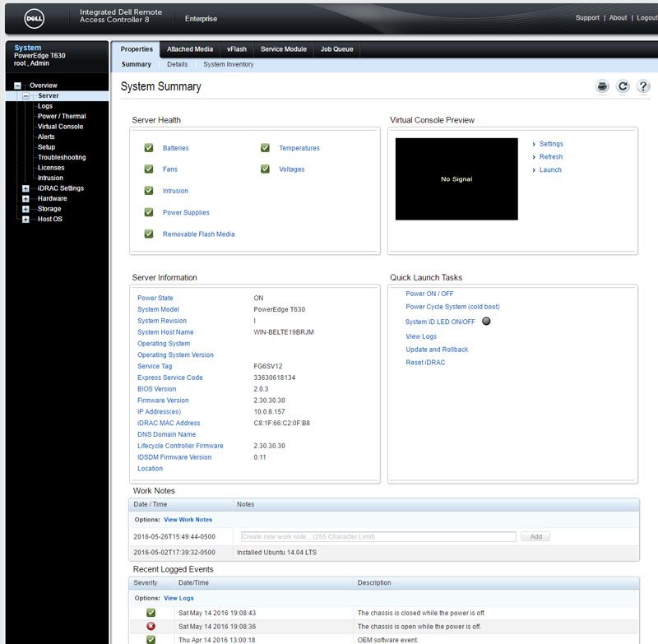Open the System Inventory sub-tab

coord(228,64)
